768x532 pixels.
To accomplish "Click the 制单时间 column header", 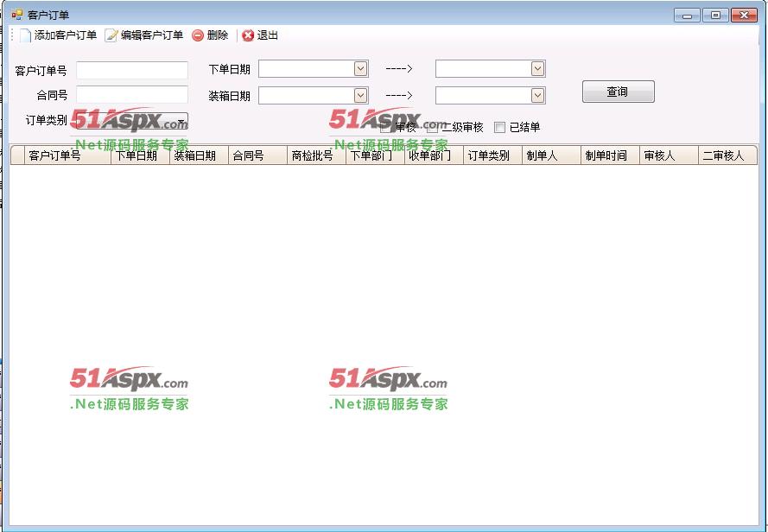I will [611, 155].
